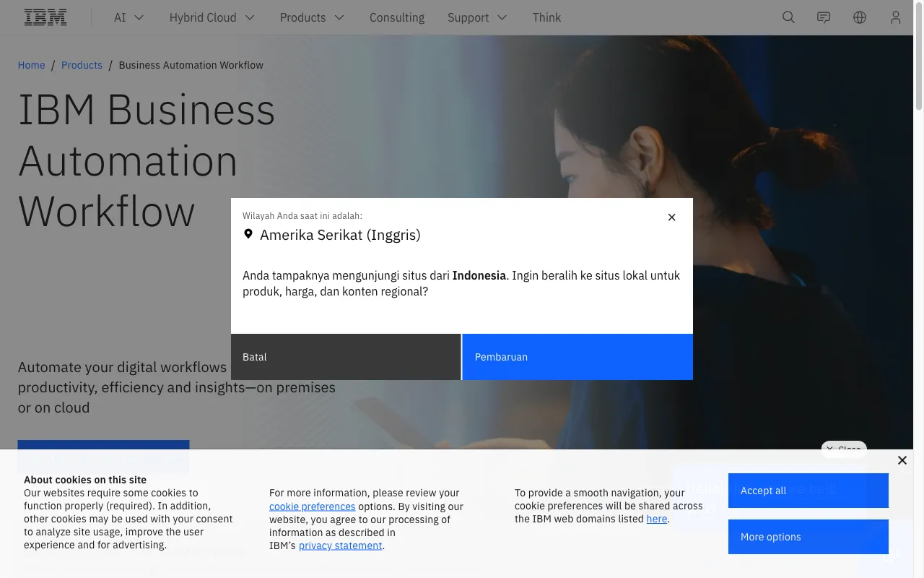This screenshot has height=578, width=924.
Task: Click the Pembaruan button
Action: [577, 357]
